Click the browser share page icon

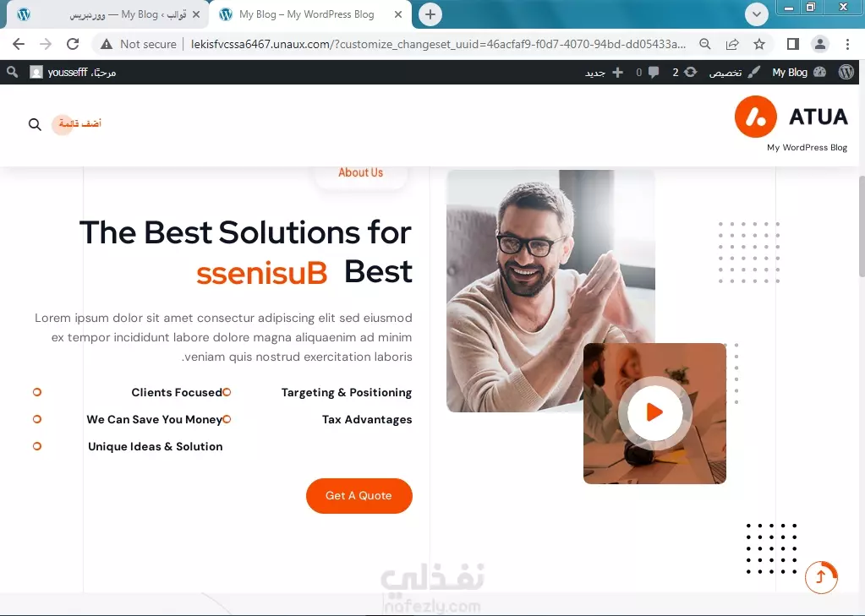(x=732, y=44)
